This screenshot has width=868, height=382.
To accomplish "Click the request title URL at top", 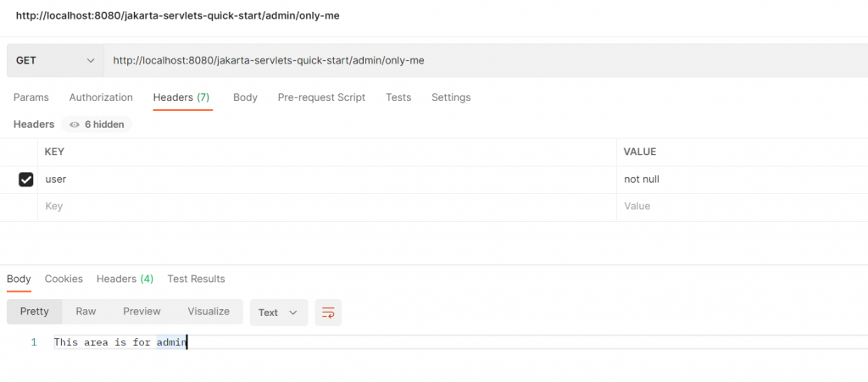I will coord(178,16).
